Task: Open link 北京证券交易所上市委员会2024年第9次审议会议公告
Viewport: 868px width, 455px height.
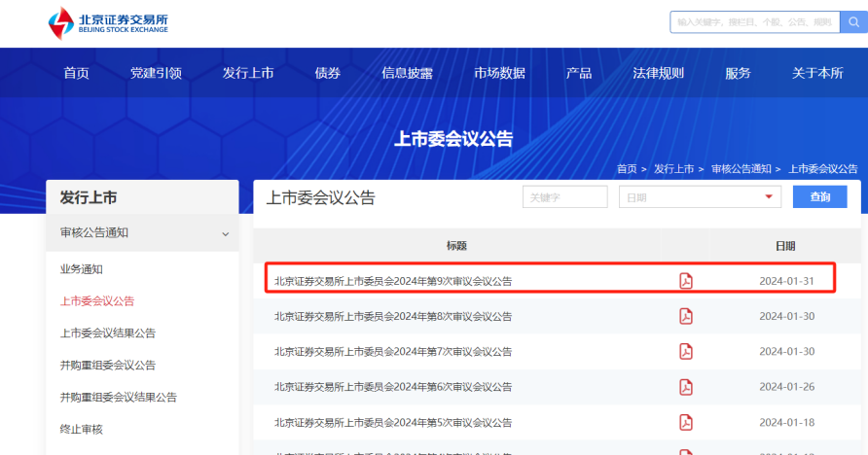Action: pyautogui.click(x=393, y=281)
